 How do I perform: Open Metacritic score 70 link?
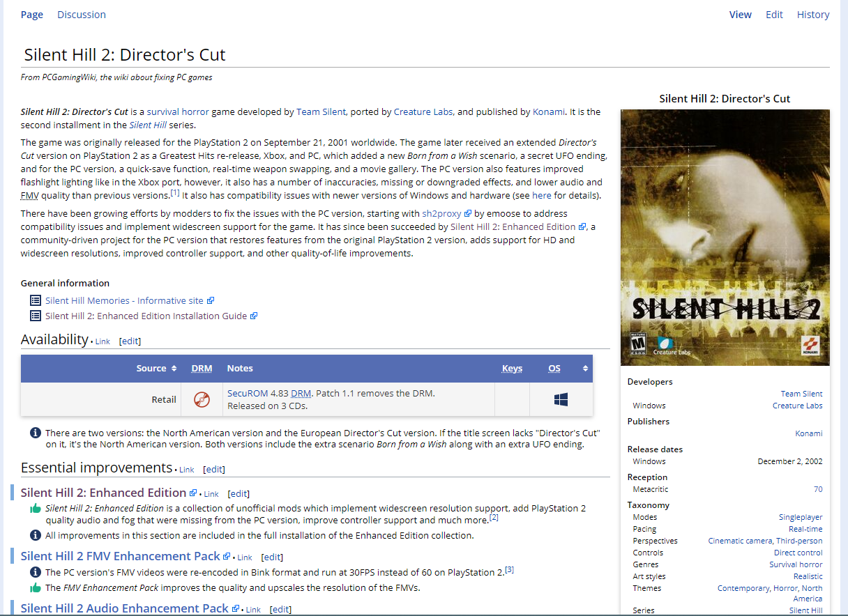[818, 489]
